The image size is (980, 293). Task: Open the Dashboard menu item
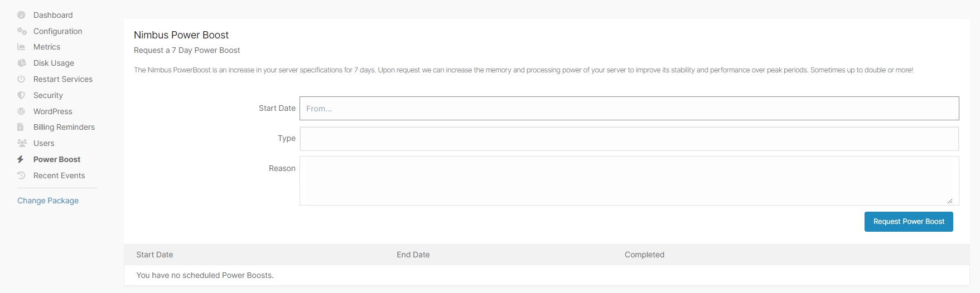pos(53,15)
